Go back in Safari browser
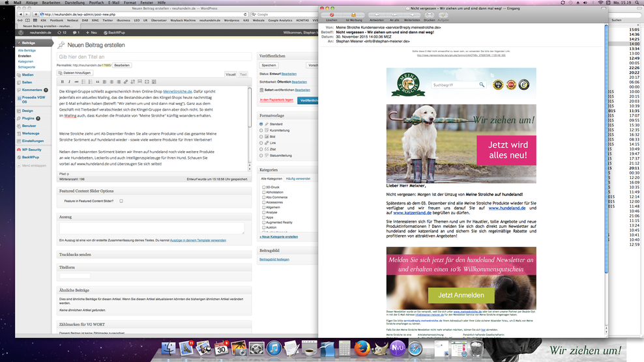Screen dimensions: 644x362 (21, 14)
